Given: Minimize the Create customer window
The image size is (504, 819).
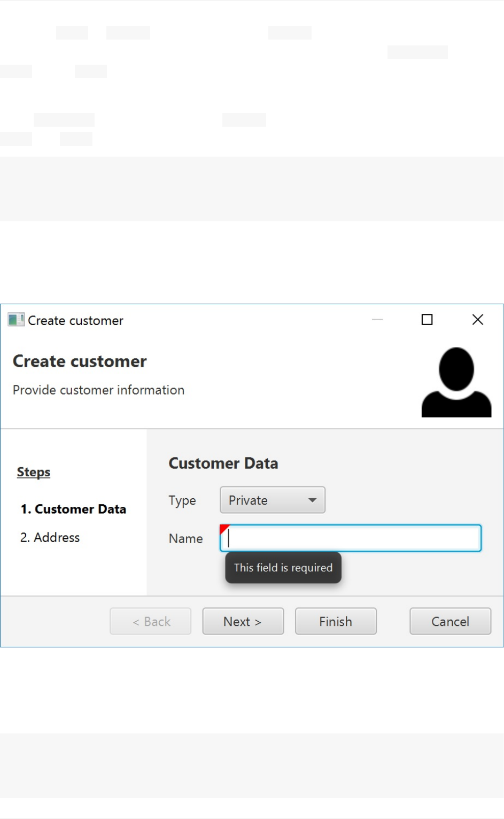Looking at the screenshot, I should [x=377, y=320].
